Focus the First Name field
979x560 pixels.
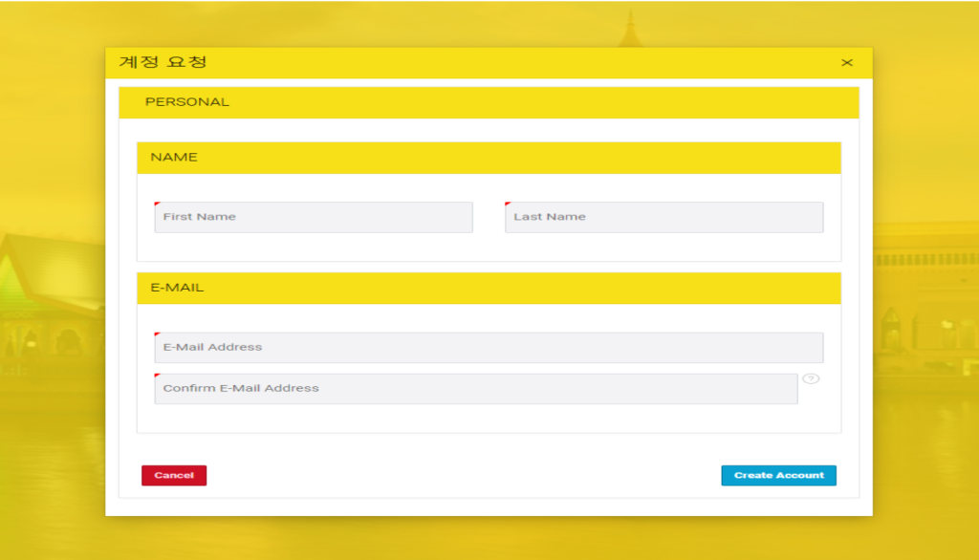(x=314, y=217)
